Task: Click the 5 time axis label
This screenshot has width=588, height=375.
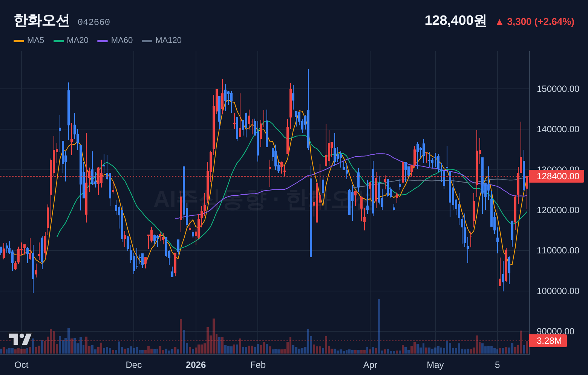Action: (x=498, y=365)
